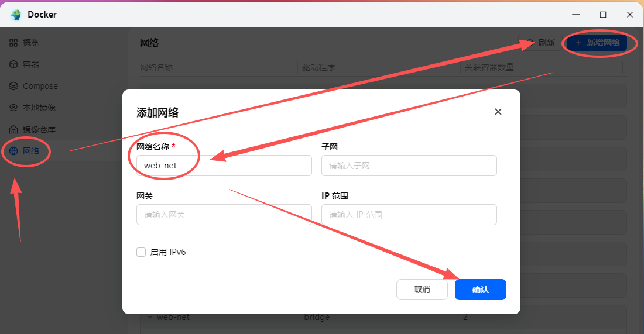644x334 pixels.
Task: Open the Compose section in sidebar
Action: click(x=40, y=86)
